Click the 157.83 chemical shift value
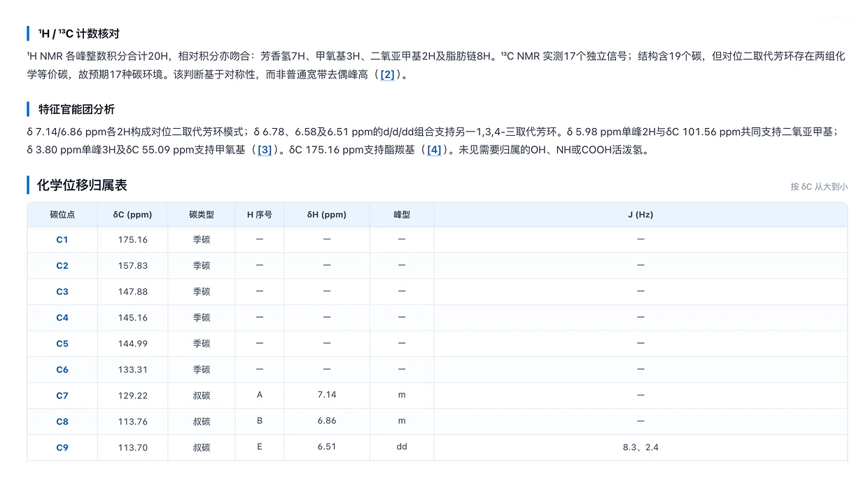The height and width of the screenshot is (490, 868). tap(132, 265)
